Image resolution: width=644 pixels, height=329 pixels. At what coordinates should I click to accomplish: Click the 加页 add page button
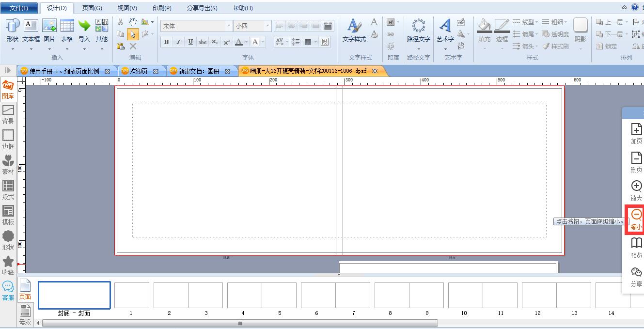pos(636,134)
